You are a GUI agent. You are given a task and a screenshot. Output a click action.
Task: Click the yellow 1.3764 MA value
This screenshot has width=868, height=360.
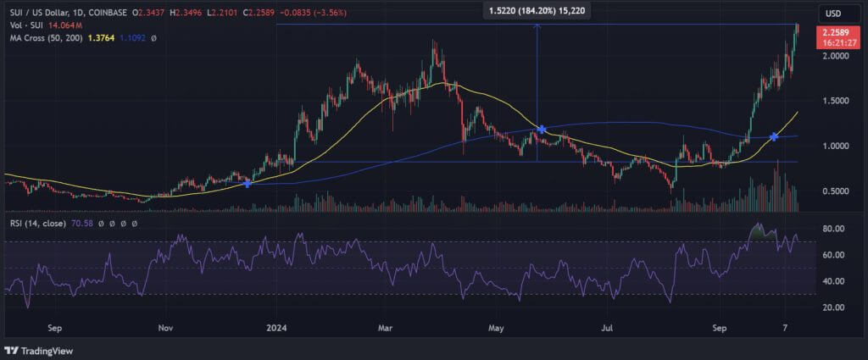tap(100, 38)
